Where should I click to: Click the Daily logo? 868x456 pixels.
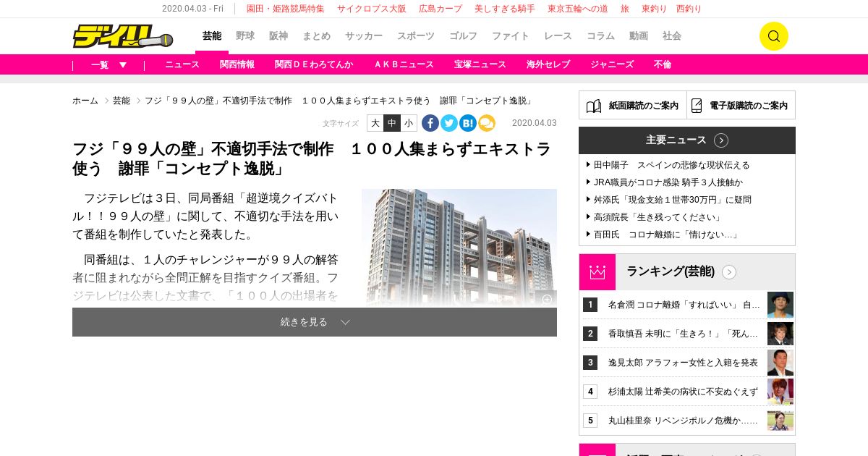pyautogui.click(x=122, y=36)
